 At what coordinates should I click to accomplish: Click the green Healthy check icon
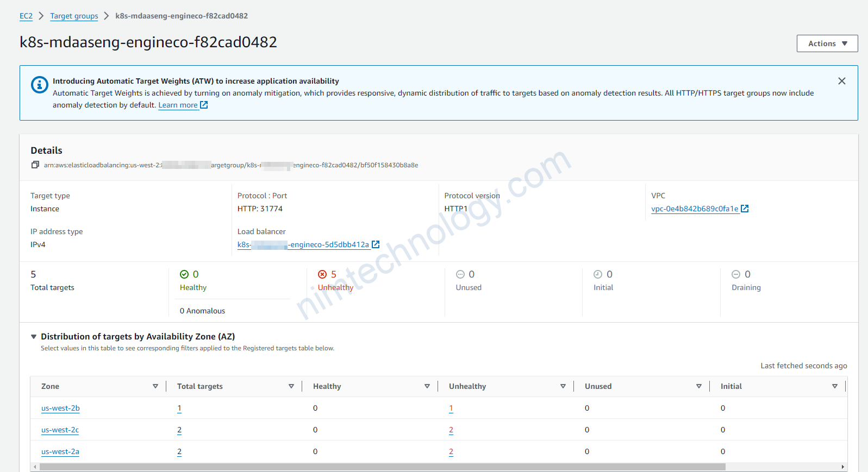(184, 274)
